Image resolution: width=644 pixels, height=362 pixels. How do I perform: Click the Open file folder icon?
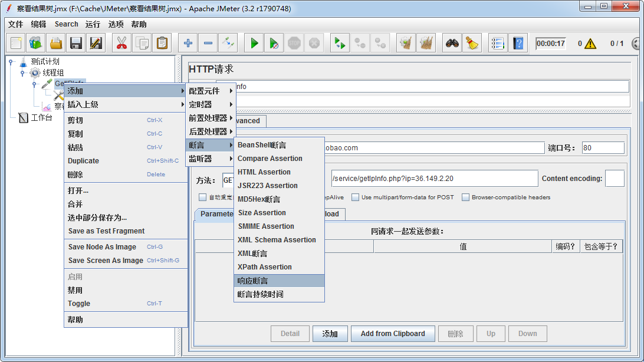(x=56, y=43)
